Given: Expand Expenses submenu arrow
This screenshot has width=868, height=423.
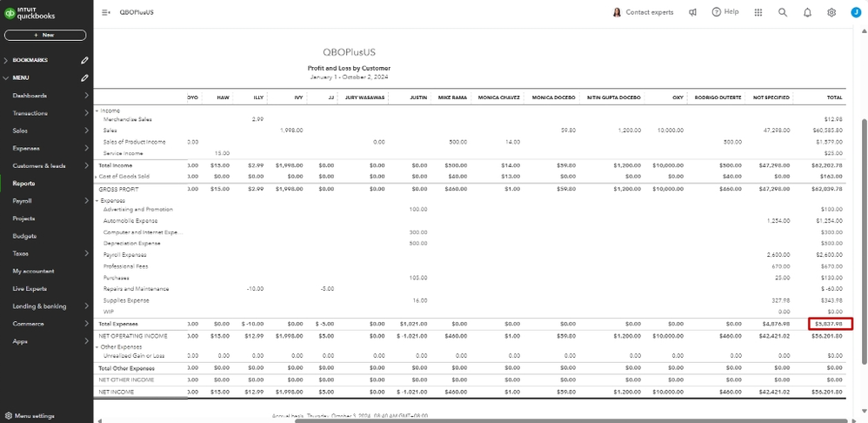Looking at the screenshot, I should coord(86,148).
